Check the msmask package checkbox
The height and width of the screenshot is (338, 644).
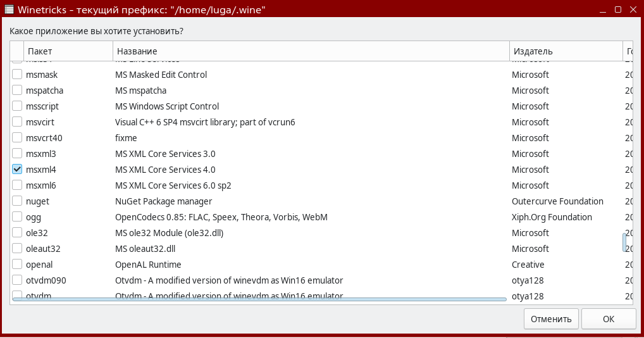(x=17, y=74)
